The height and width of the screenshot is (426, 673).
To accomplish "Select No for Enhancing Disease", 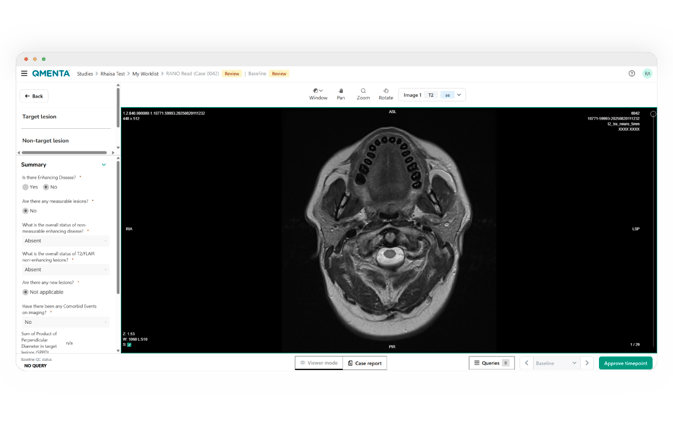I will coord(46,187).
